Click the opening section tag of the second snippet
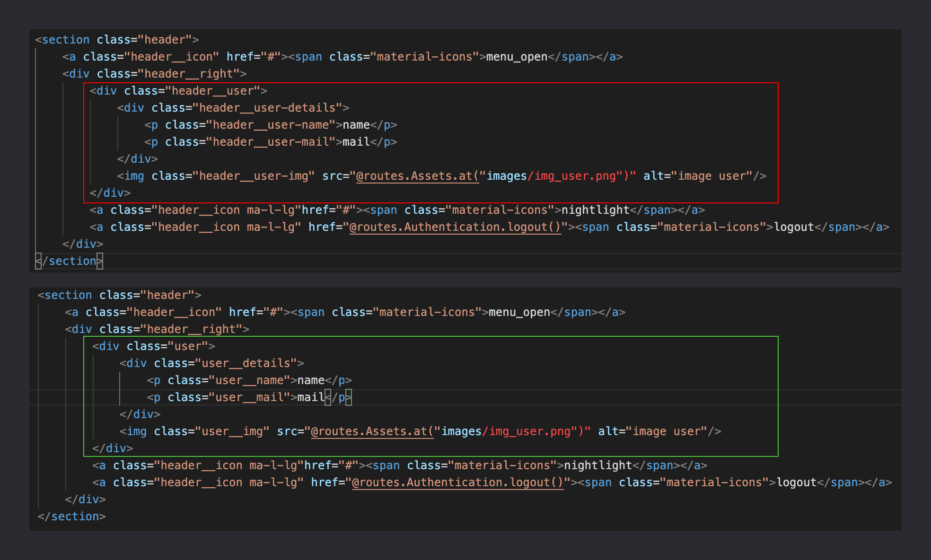 (120, 295)
